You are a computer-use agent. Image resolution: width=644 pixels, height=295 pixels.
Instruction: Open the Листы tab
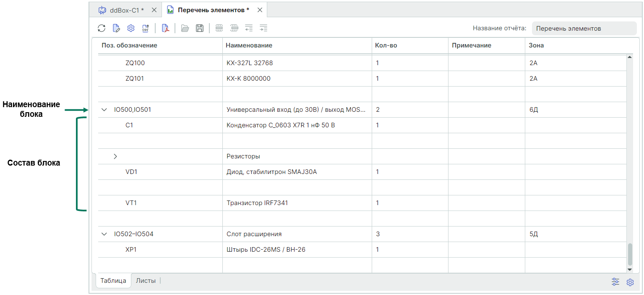pos(146,281)
